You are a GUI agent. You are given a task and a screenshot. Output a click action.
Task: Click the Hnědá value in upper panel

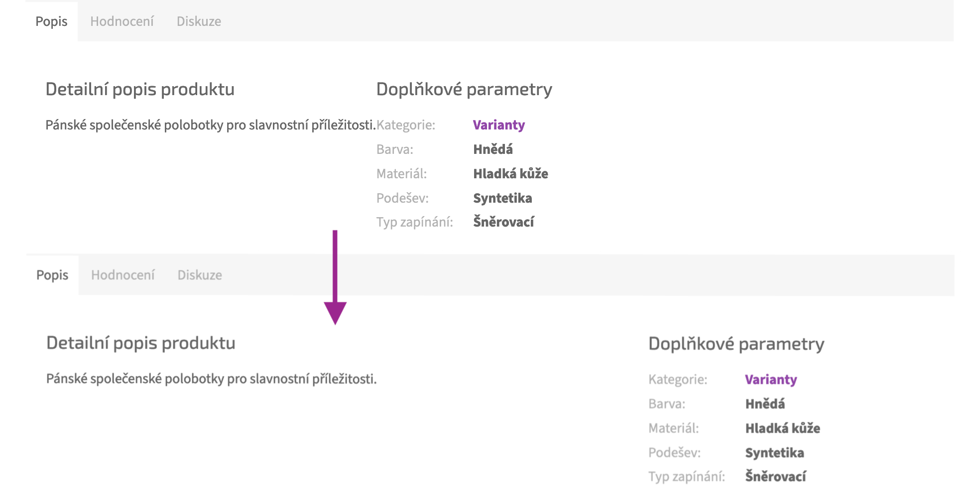(x=493, y=149)
